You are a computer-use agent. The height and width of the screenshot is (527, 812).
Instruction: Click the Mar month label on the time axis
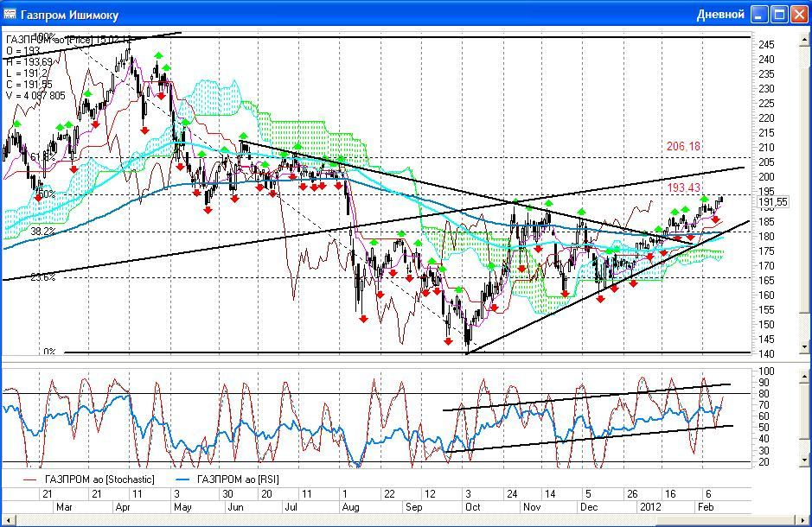(x=64, y=507)
